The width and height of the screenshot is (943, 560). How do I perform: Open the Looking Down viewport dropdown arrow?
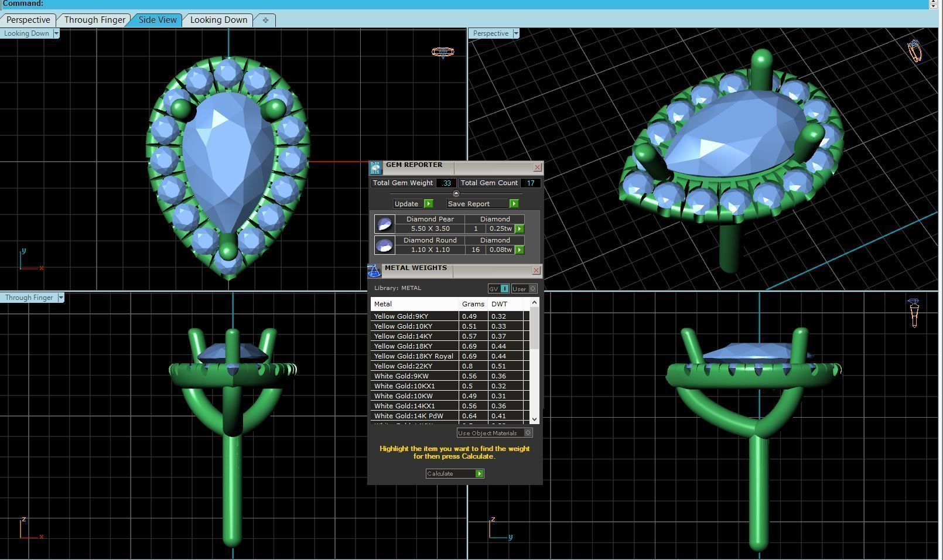[56, 33]
